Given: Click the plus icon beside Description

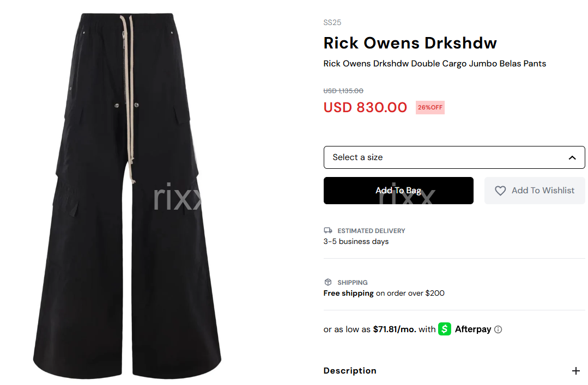Looking at the screenshot, I should pos(575,371).
